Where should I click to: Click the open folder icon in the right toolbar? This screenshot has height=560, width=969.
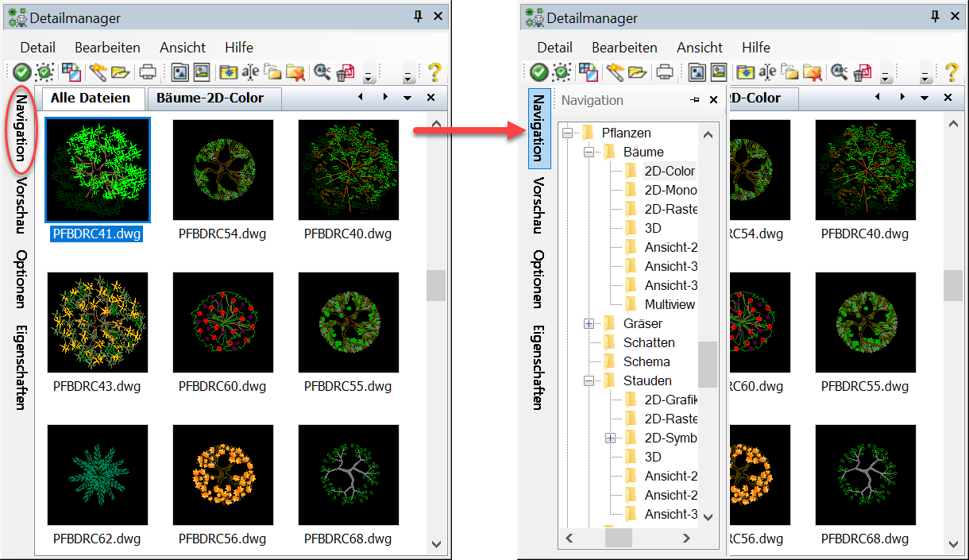[637, 72]
